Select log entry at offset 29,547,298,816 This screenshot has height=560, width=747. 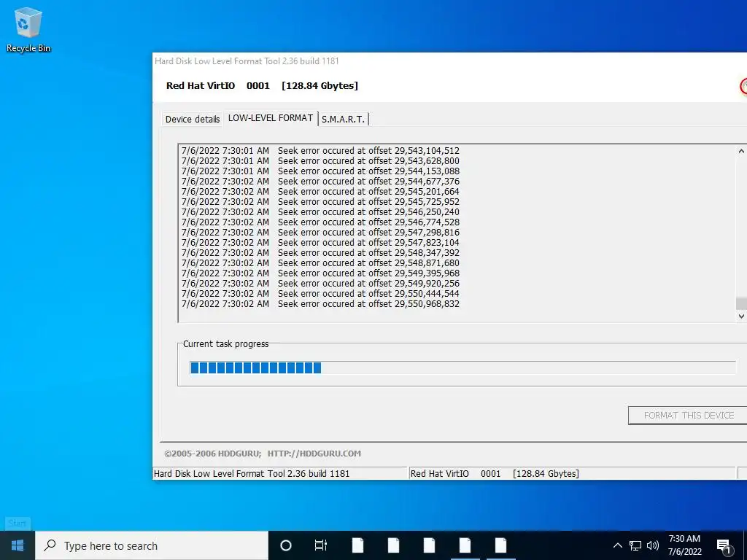click(x=320, y=233)
